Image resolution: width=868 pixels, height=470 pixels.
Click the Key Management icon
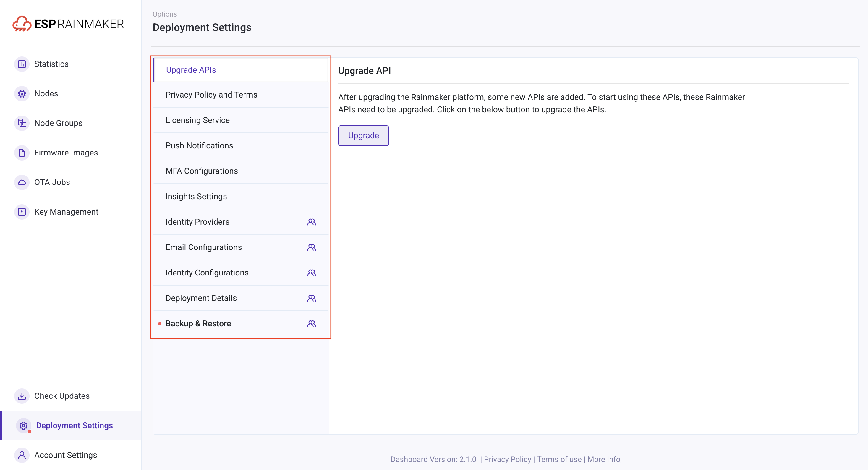[x=22, y=212]
